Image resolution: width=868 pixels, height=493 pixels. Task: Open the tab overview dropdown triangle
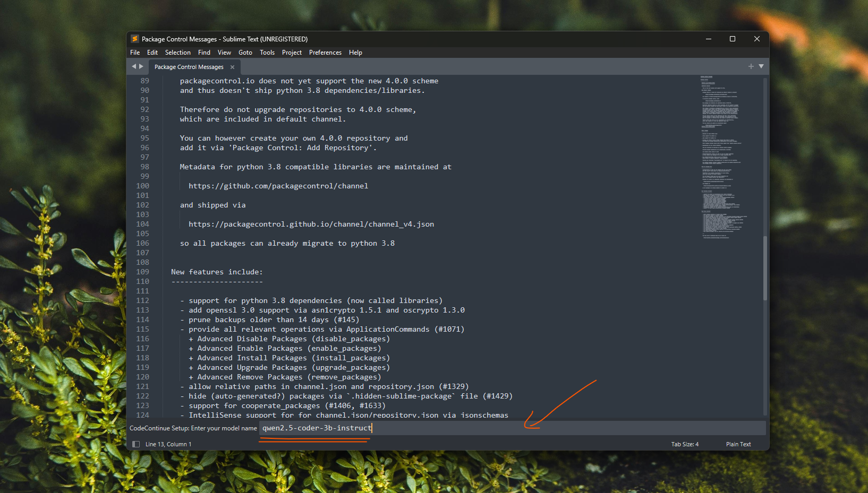761,66
